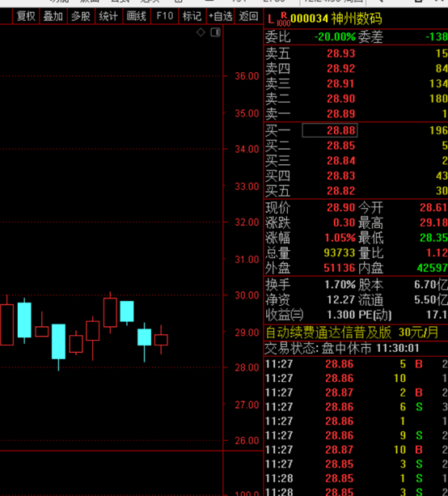Screen dimensions: 448x496
Task: Click the 卖一 price 28.89
Action: coord(340,114)
